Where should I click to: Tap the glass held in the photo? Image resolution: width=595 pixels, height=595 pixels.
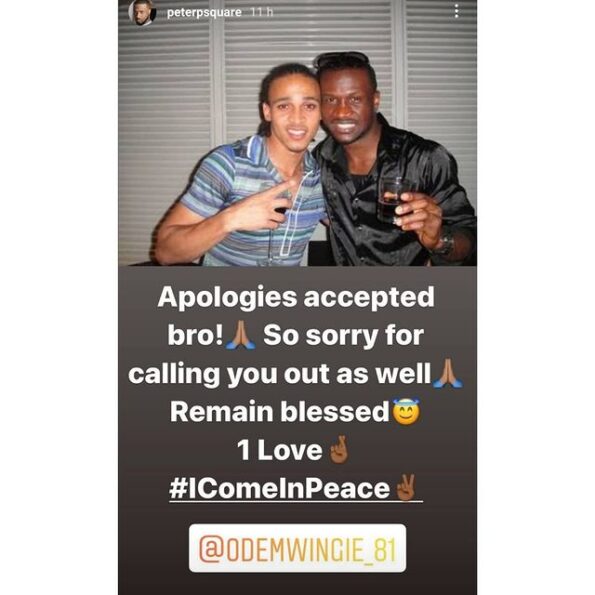pyautogui.click(x=392, y=201)
